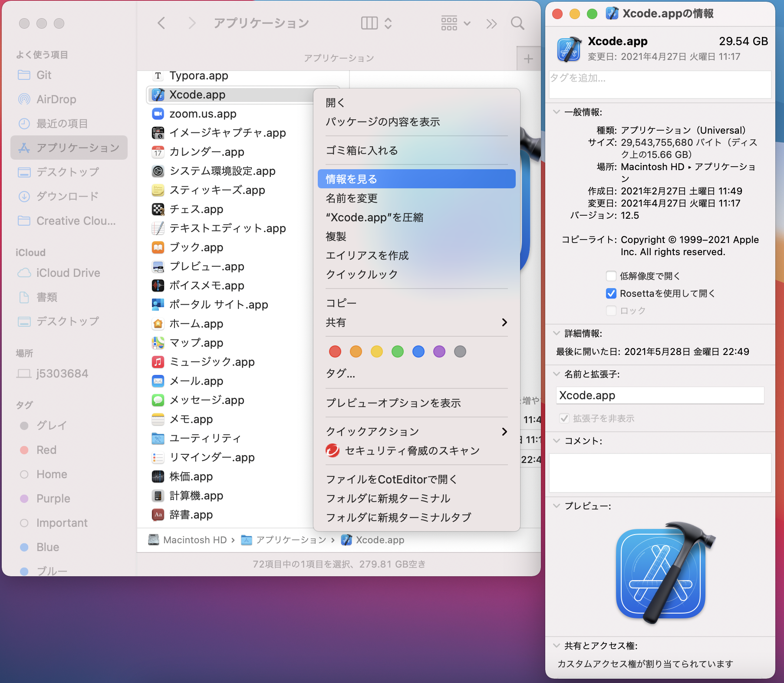Enable 低解像度で開く checkbox
784x683 pixels.
point(611,276)
